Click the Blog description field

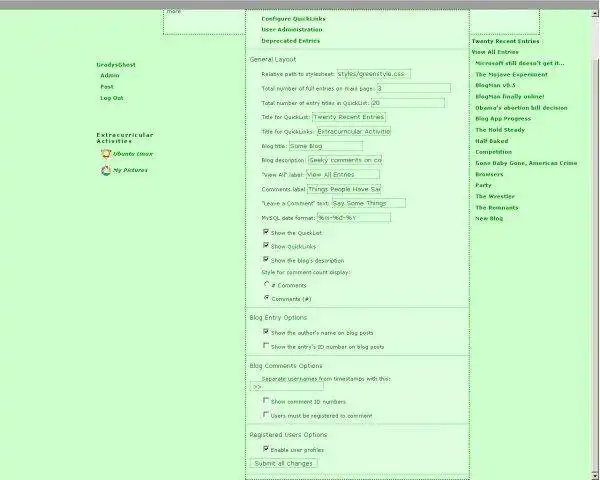pos(345,160)
